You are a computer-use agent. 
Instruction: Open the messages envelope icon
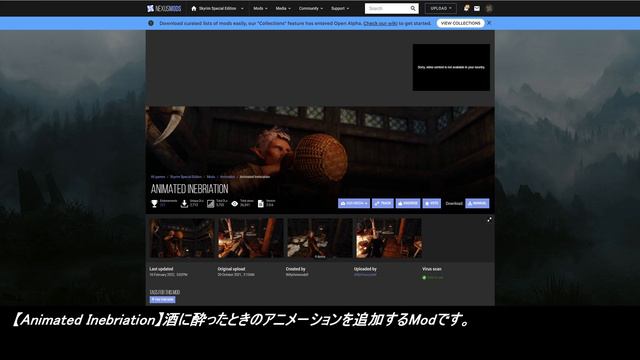[x=477, y=8]
